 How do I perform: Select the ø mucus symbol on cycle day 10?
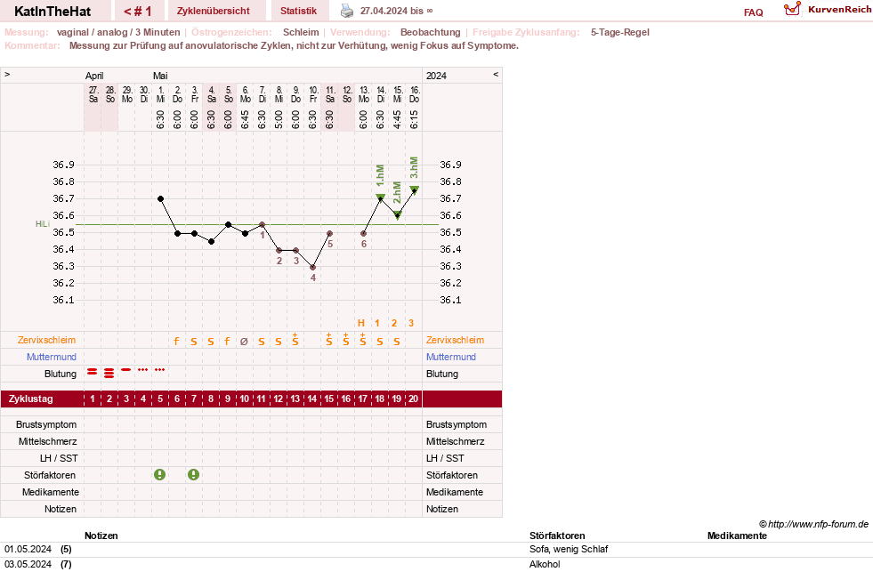coord(244,342)
